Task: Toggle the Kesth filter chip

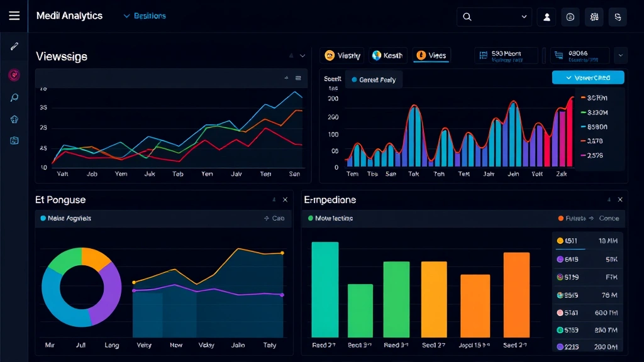Action: 388,55
